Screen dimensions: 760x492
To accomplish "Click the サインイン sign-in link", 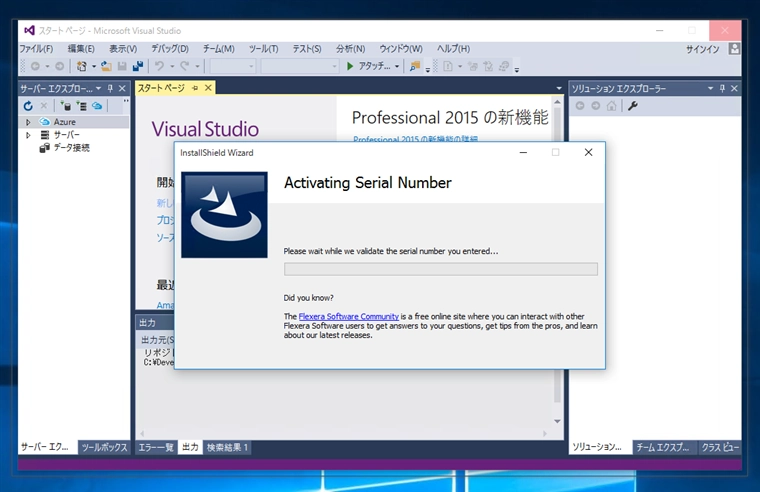I will pyautogui.click(x=702, y=49).
